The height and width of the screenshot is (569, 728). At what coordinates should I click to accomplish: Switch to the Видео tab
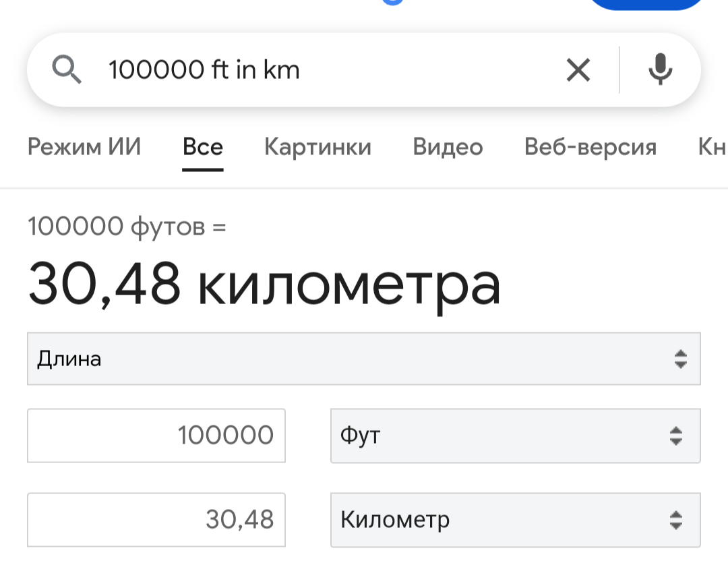coord(448,147)
